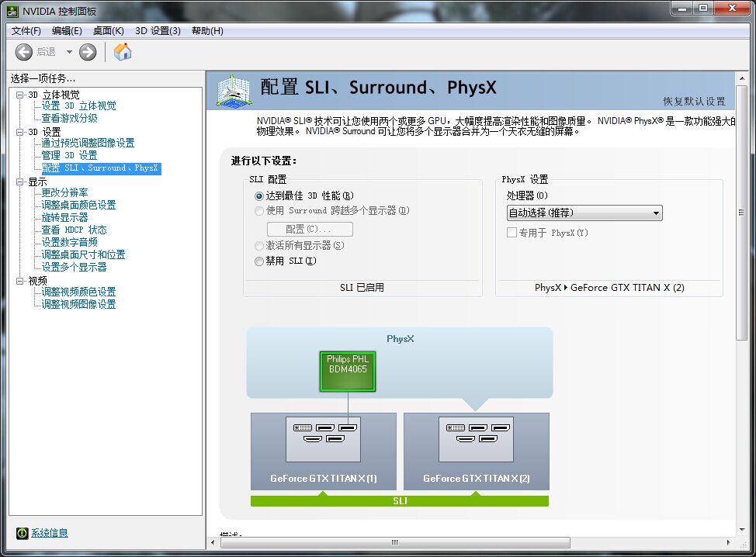Minimize the NVIDIA 控制面板 window

[x=681, y=9]
